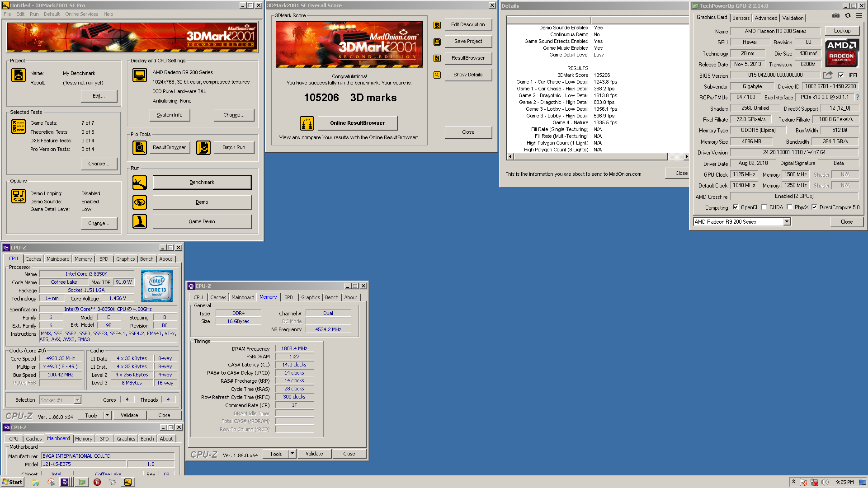Click the ResultBrowser icon in Overall Score window

click(437, 58)
